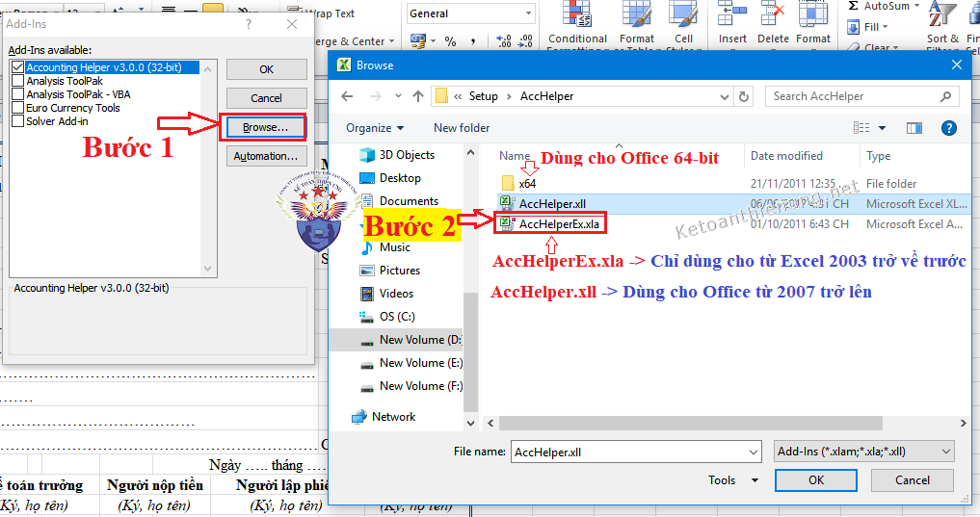
Task: Tick the Analysis ToolPak checkbox
Action: pos(18,81)
